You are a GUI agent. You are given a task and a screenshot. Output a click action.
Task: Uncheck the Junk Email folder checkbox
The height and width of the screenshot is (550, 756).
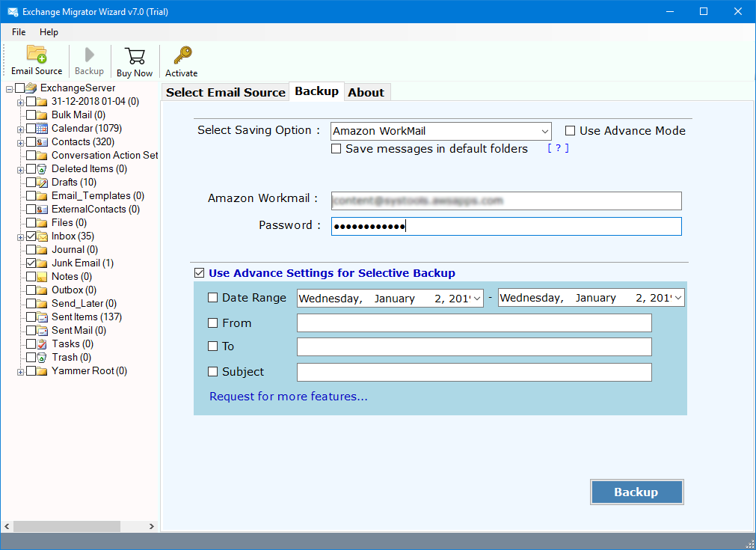31,263
